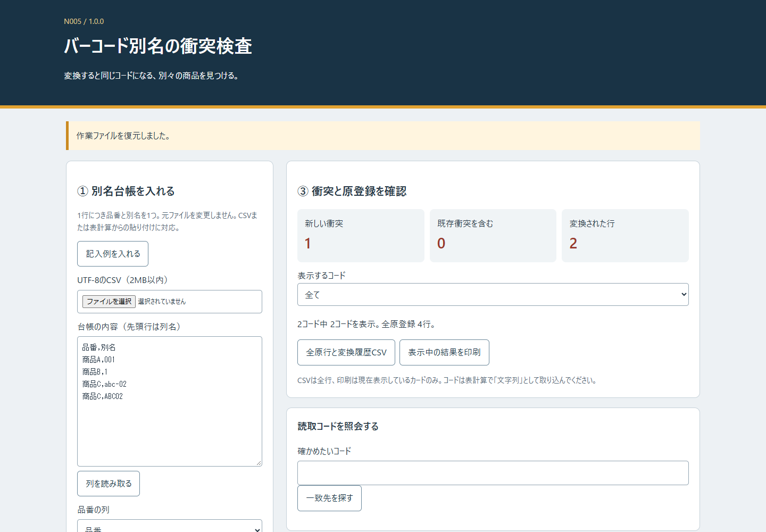Click the バーコード別名の衝突検査 page title
Image resolution: width=766 pixels, height=532 pixels.
tap(158, 46)
